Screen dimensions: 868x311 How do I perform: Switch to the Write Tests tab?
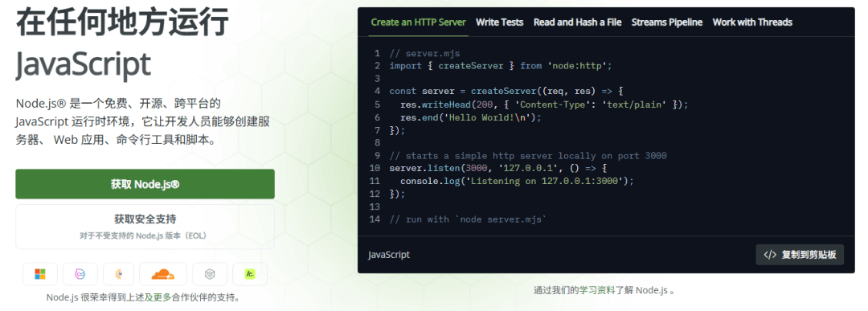499,23
